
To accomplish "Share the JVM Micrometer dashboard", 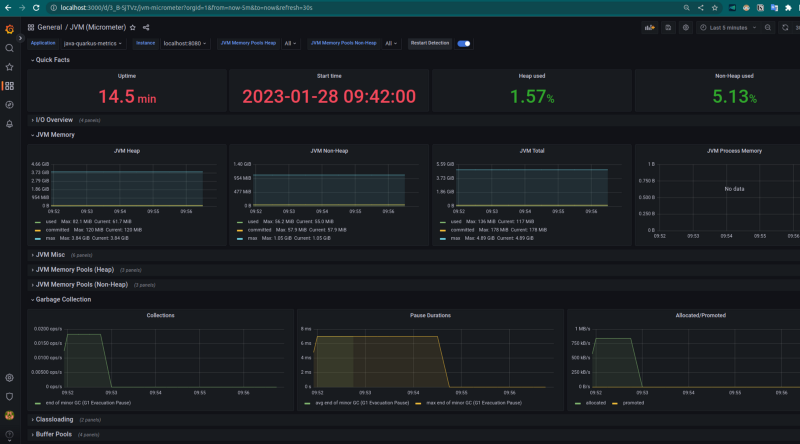I will [x=146, y=28].
